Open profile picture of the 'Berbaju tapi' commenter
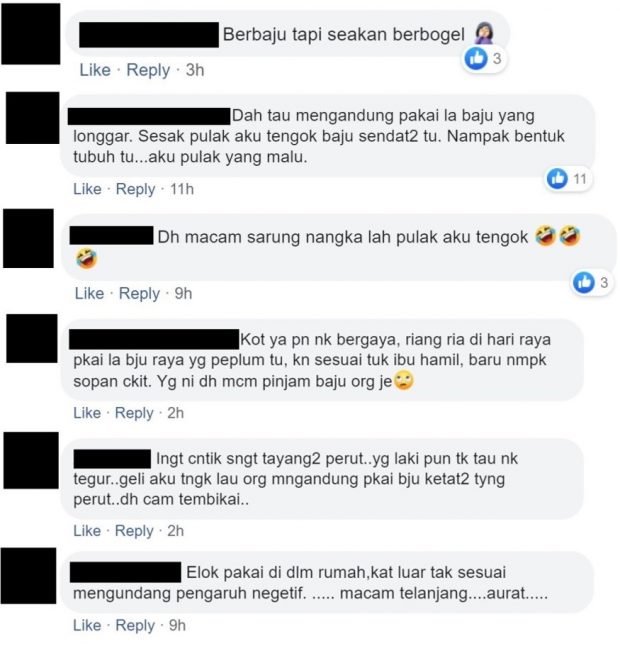Viewport: 620px width, 646px height. [x=31, y=34]
